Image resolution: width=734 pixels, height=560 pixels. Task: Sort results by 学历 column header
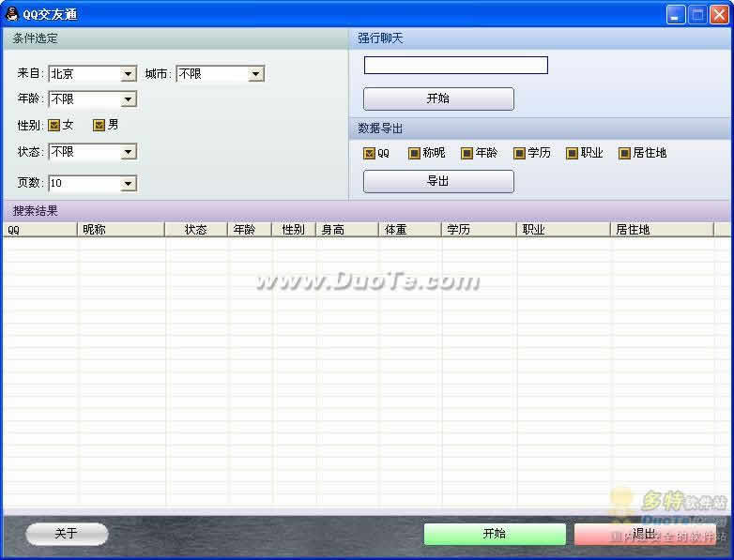(x=479, y=230)
